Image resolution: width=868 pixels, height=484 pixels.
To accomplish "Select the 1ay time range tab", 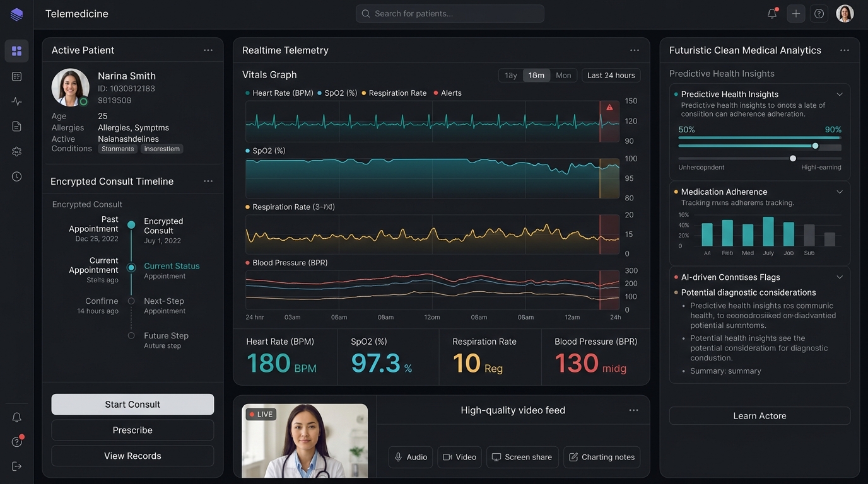I will [511, 76].
